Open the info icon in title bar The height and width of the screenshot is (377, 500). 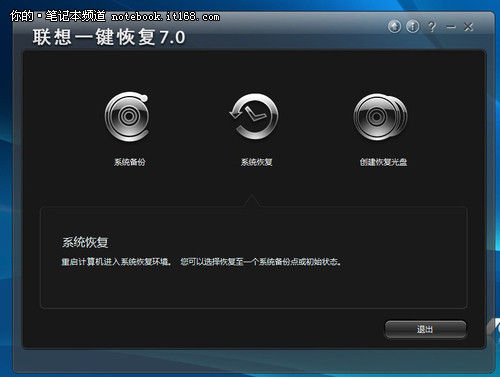point(413,26)
